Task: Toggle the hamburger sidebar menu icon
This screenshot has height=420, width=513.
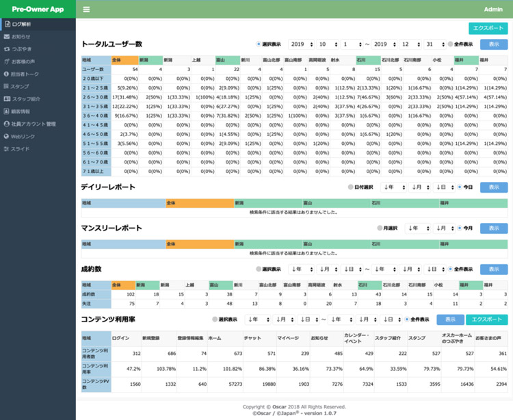Action: 86,10
